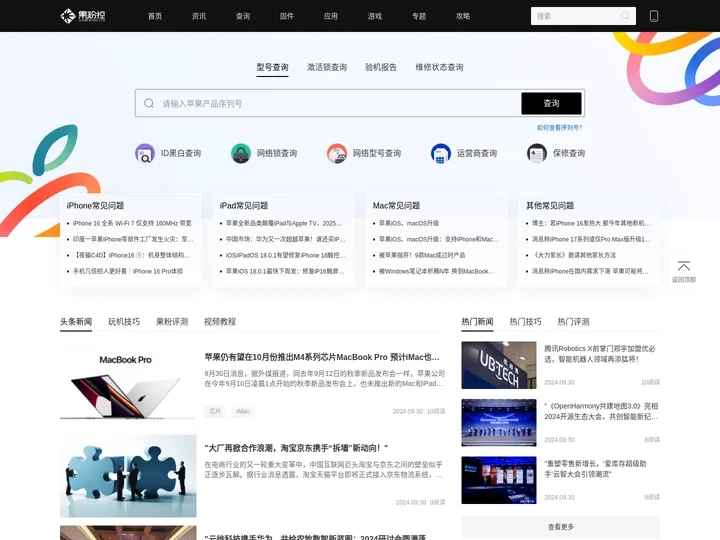The width and height of the screenshot is (720, 540).
Task: Open the 攻略 menu item
Action: coord(463,16)
